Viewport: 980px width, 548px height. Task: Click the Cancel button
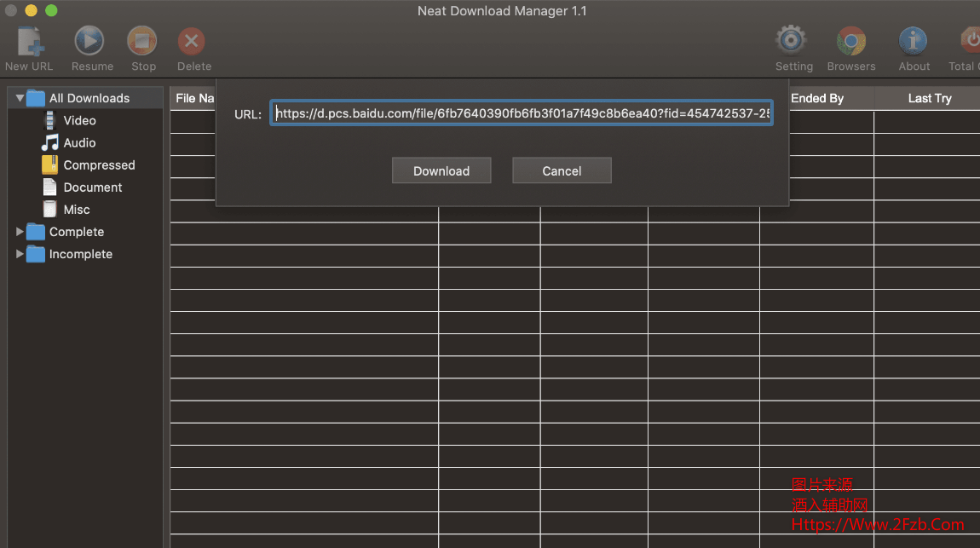tap(562, 170)
